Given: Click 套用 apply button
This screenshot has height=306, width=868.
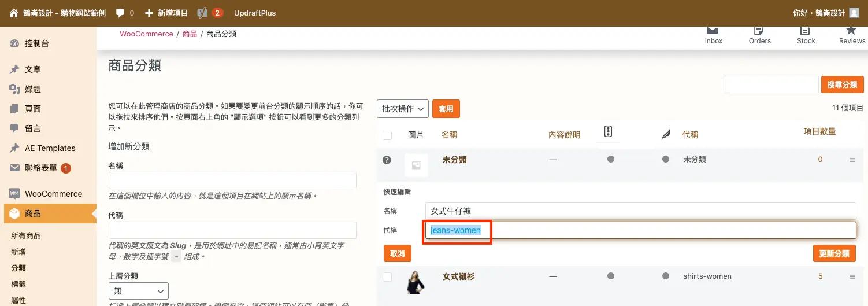Looking at the screenshot, I should coord(446,108).
